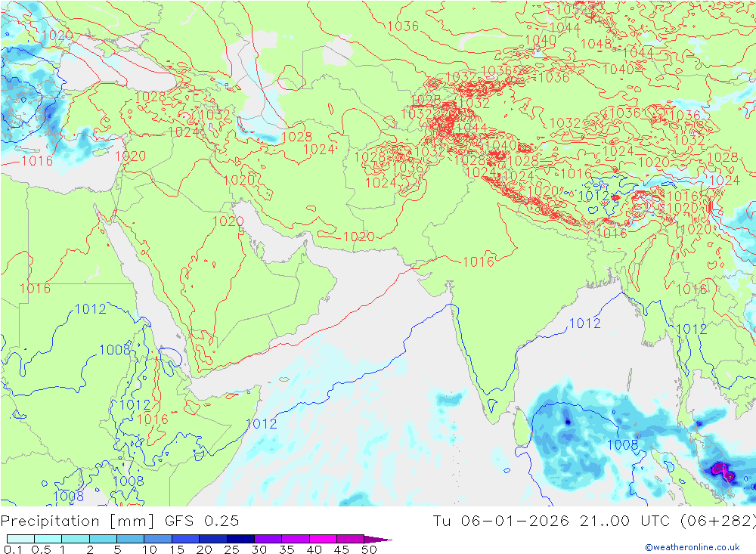Click the legend label '0.5'
The height and width of the screenshot is (554, 756).
tap(41, 549)
